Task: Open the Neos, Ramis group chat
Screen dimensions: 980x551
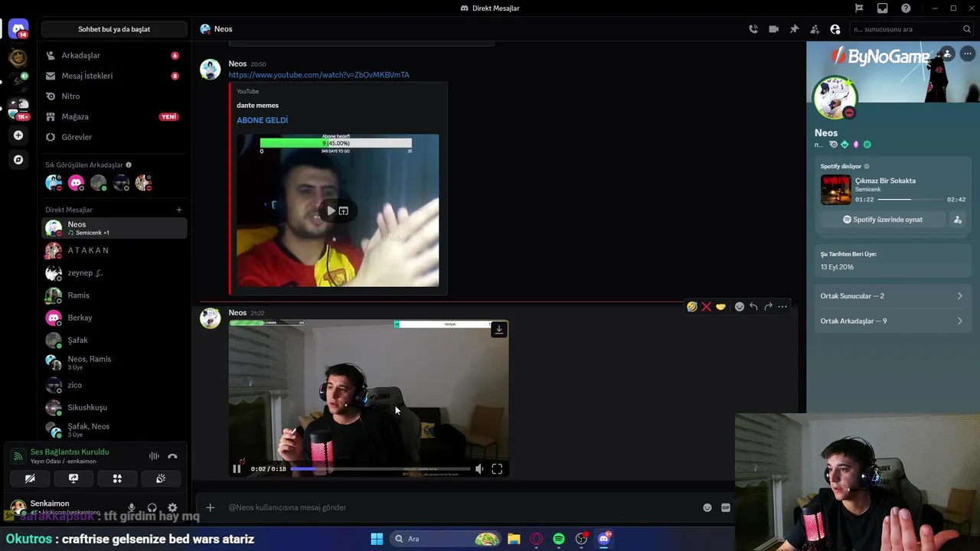Action: [x=114, y=363]
